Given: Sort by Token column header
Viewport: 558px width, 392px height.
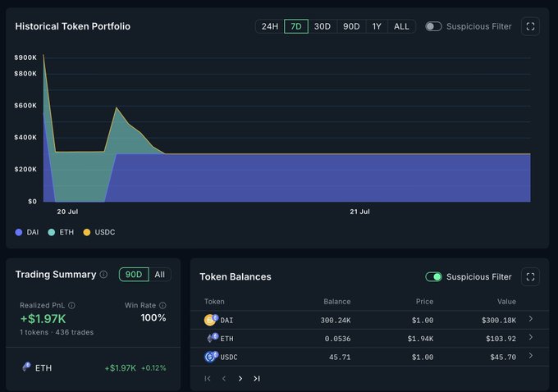Looking at the screenshot, I should click(x=214, y=301).
